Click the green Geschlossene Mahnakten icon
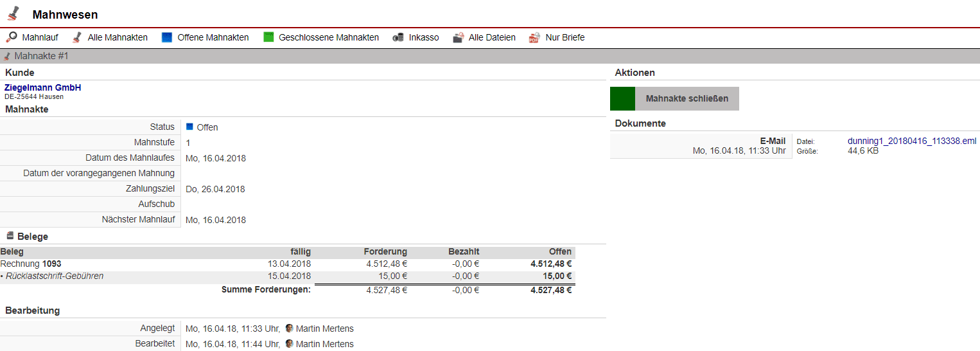This screenshot has height=351, width=980. pyautogui.click(x=268, y=37)
